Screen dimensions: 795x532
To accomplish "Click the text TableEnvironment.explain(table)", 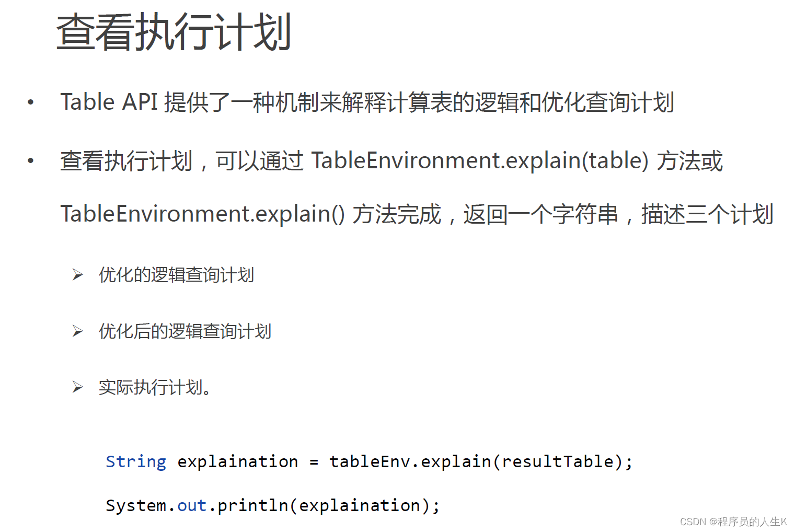I will pos(480,160).
